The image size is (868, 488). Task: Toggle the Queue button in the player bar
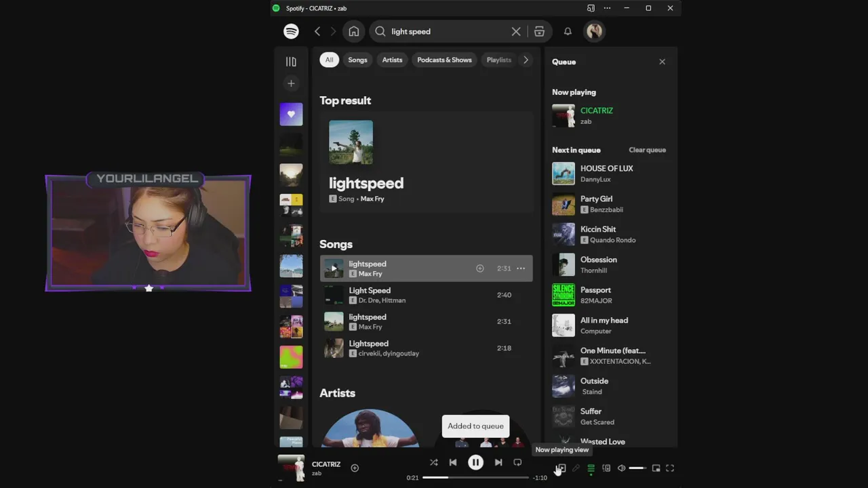tap(591, 468)
